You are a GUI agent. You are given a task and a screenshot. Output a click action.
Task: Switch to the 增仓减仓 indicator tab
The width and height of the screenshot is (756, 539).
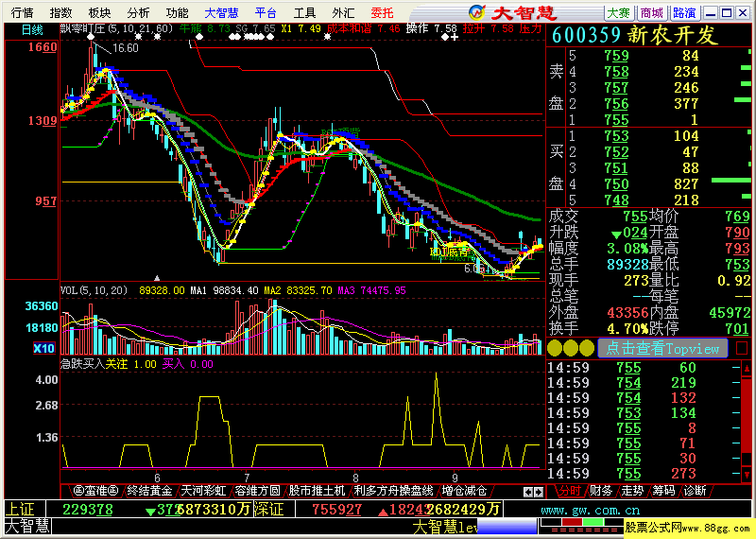point(464,491)
